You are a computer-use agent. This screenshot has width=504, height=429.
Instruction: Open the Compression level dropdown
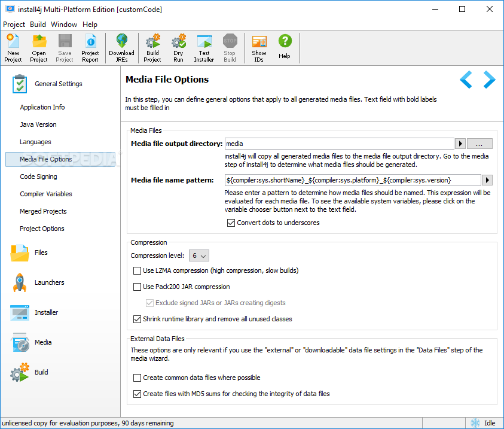click(x=199, y=255)
